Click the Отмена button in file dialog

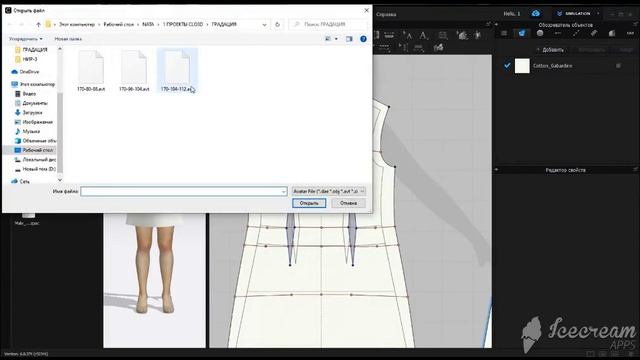[348, 203]
